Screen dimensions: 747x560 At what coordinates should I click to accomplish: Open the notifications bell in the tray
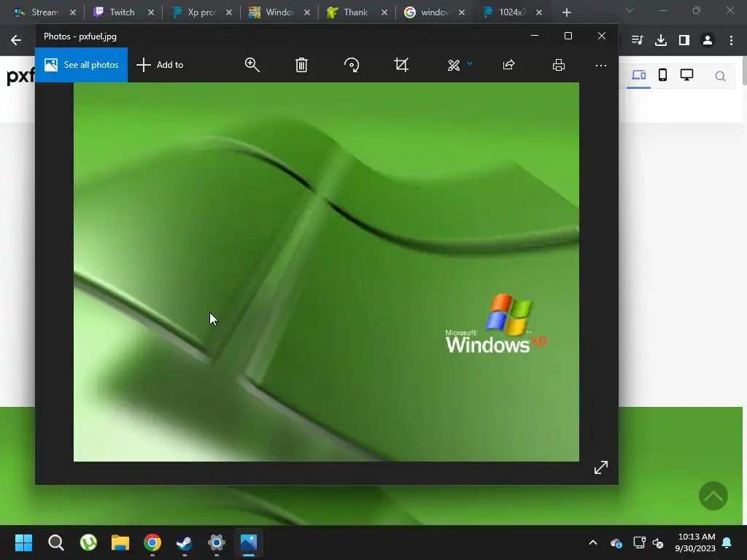727,542
